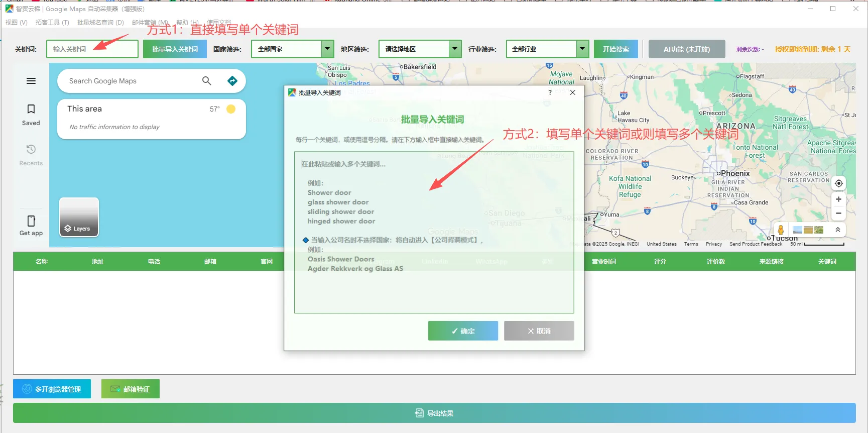Click the 输入关键词 keyword input field
Image resolution: width=868 pixels, height=433 pixels.
click(92, 49)
